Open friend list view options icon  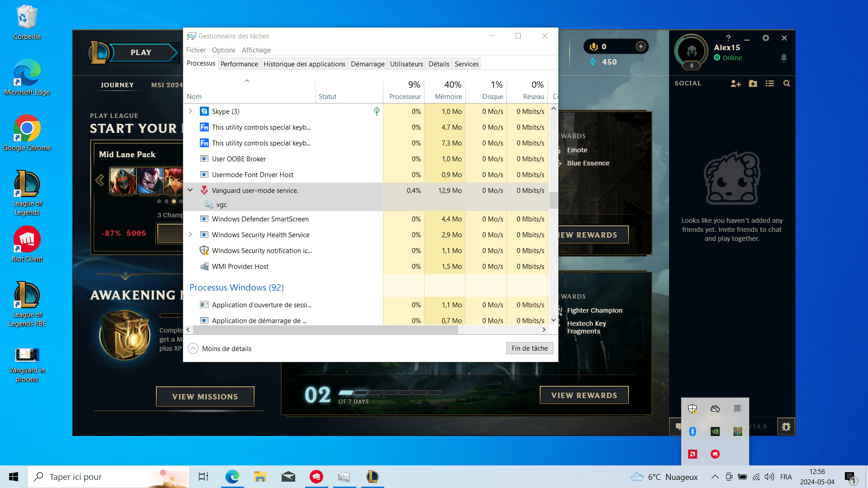coord(769,84)
